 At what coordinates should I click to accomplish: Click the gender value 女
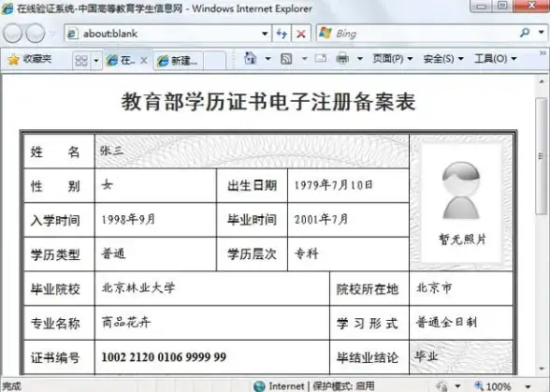pyautogui.click(x=108, y=184)
